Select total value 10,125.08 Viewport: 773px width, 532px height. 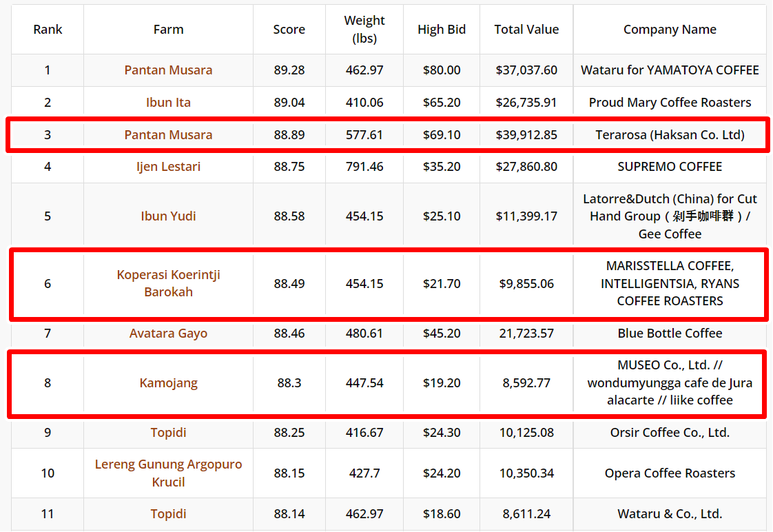click(526, 432)
